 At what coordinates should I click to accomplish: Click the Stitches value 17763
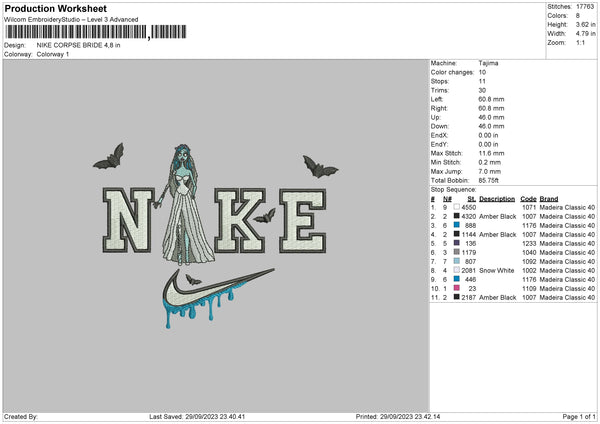point(585,7)
